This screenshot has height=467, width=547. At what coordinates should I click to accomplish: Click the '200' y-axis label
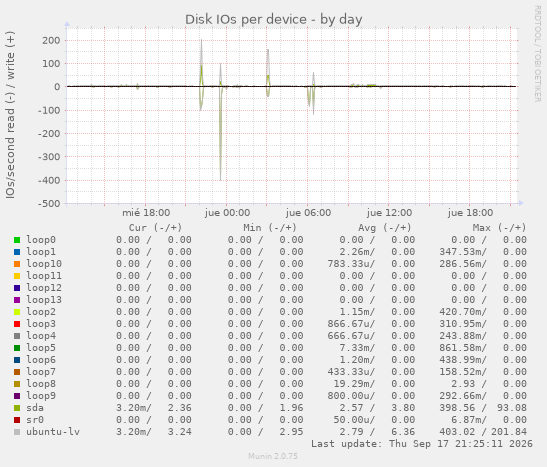[x=51, y=40]
